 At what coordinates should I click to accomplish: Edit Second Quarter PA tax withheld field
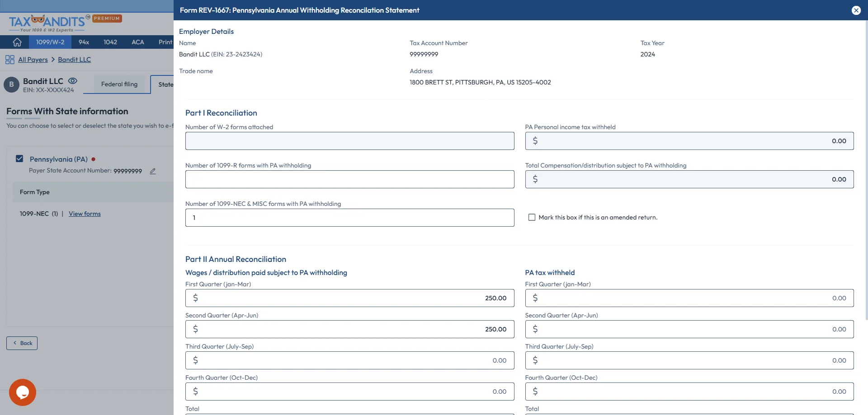(689, 329)
